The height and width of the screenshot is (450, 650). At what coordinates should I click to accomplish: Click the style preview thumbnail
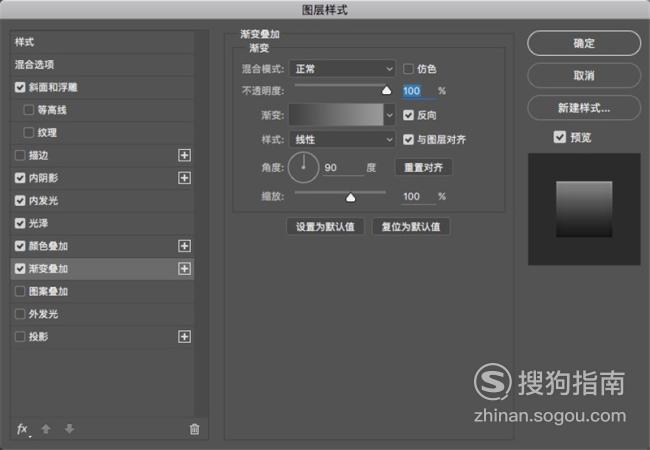point(584,209)
